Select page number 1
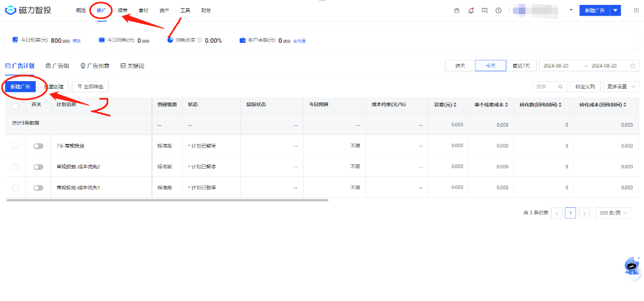This screenshot has width=644, height=301. point(571,213)
